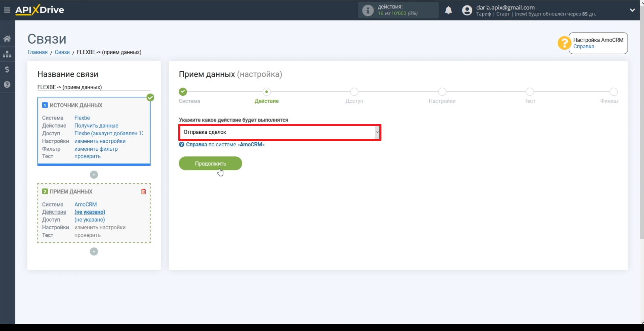
Task: Open Flexbe account access link
Action: point(109,133)
